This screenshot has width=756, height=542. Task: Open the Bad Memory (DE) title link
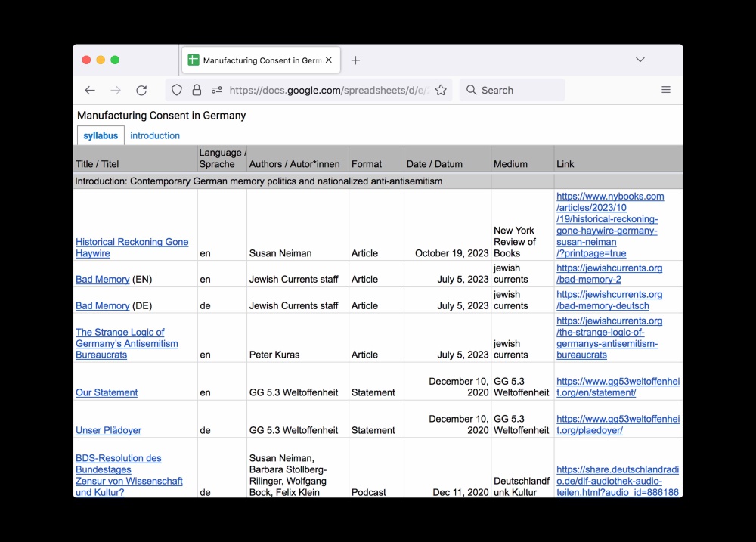(102, 306)
